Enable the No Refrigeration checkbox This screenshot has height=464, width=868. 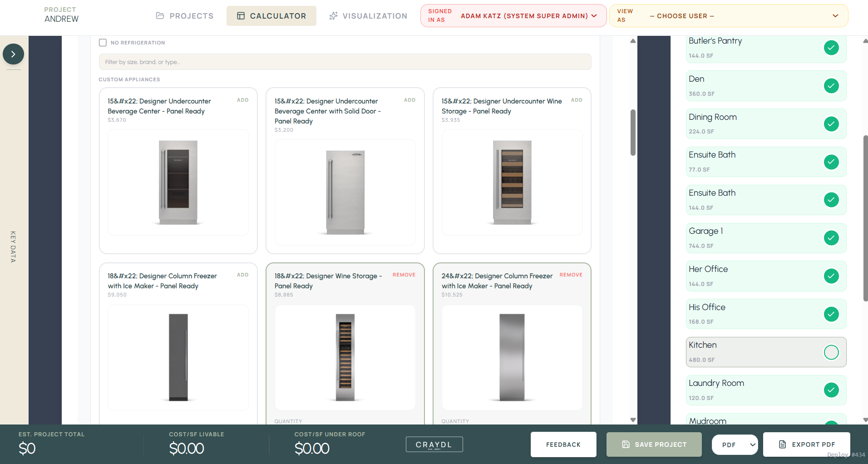(x=103, y=43)
